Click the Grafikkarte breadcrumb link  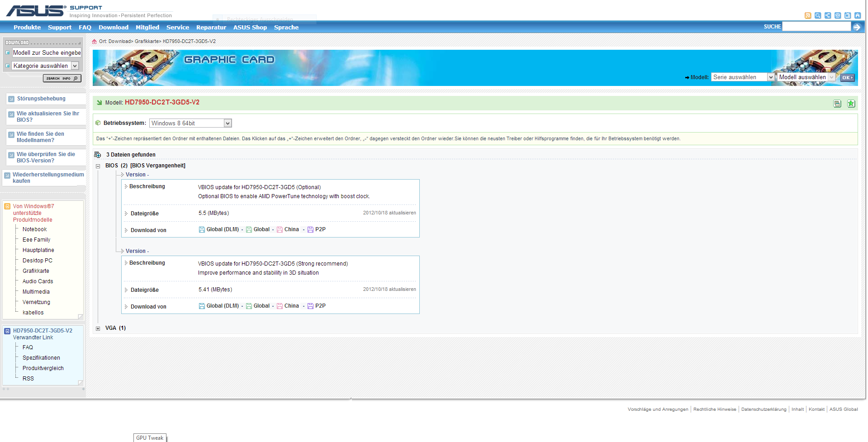[x=147, y=41]
